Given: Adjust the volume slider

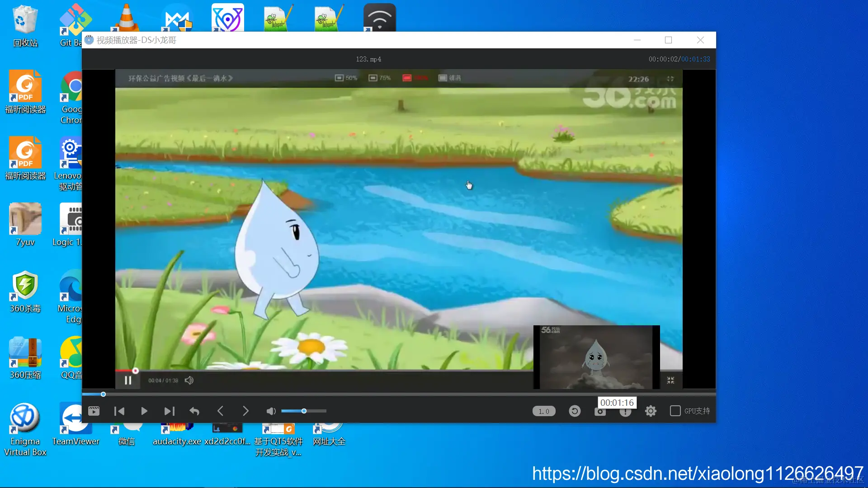Looking at the screenshot, I should click(x=304, y=411).
